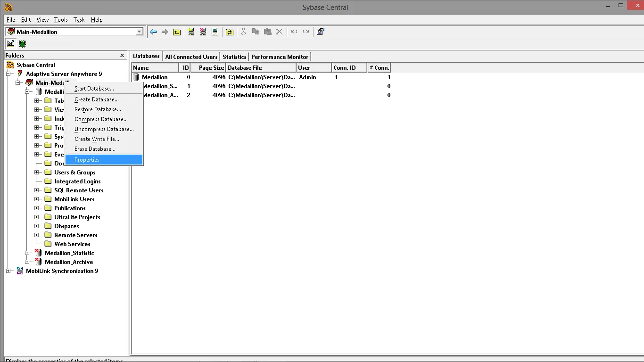Select the Medallion row in the database list

coord(262,77)
